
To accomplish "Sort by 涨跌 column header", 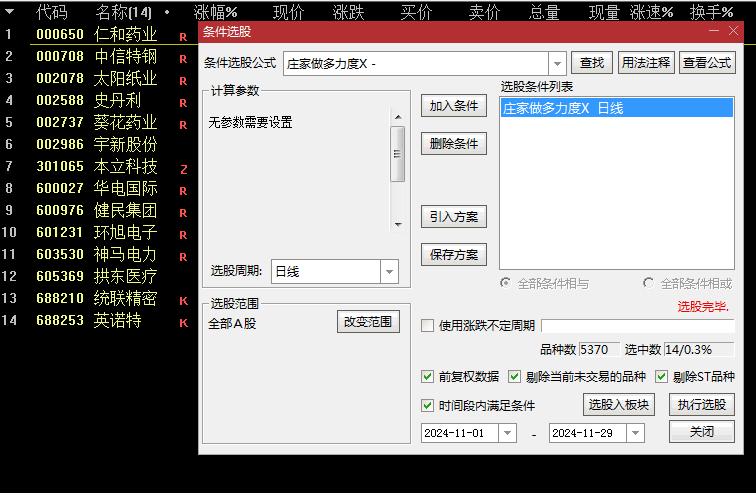I will (x=349, y=12).
